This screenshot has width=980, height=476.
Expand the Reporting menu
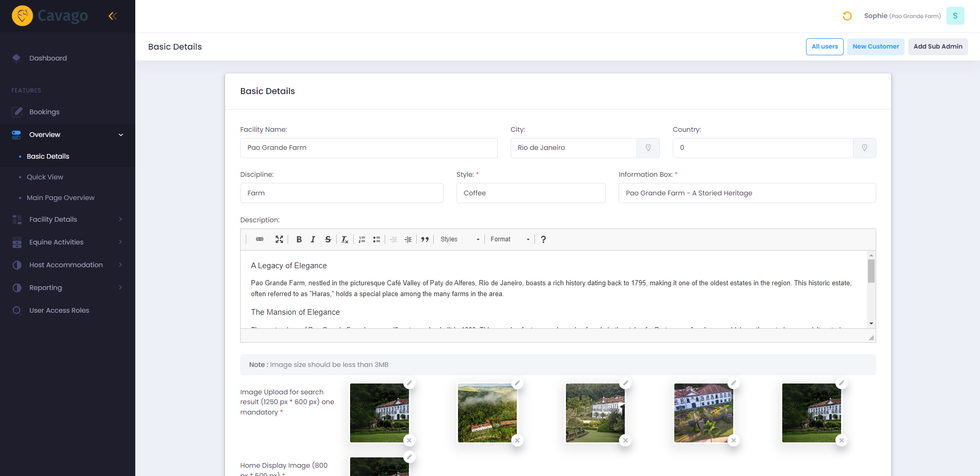pyautogui.click(x=68, y=287)
